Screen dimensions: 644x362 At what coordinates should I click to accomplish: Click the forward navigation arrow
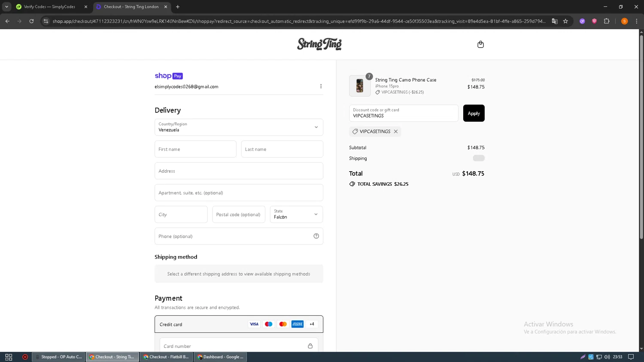coord(19,21)
